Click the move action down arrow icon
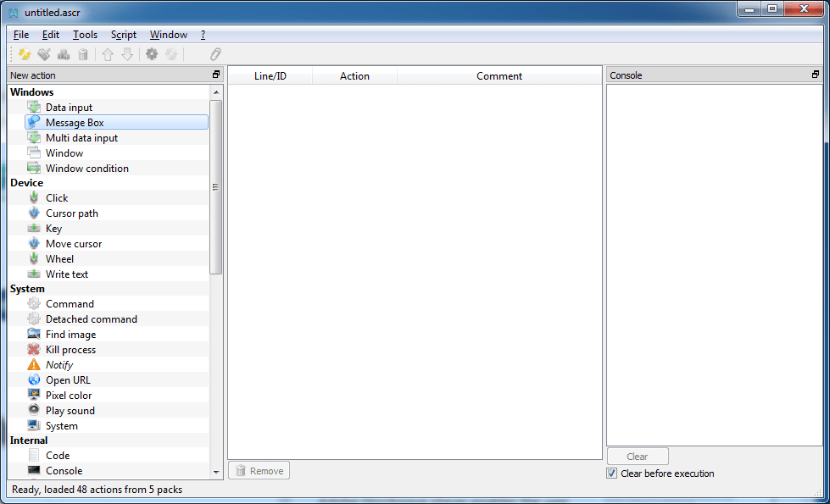The width and height of the screenshot is (830, 504). pyautogui.click(x=127, y=53)
